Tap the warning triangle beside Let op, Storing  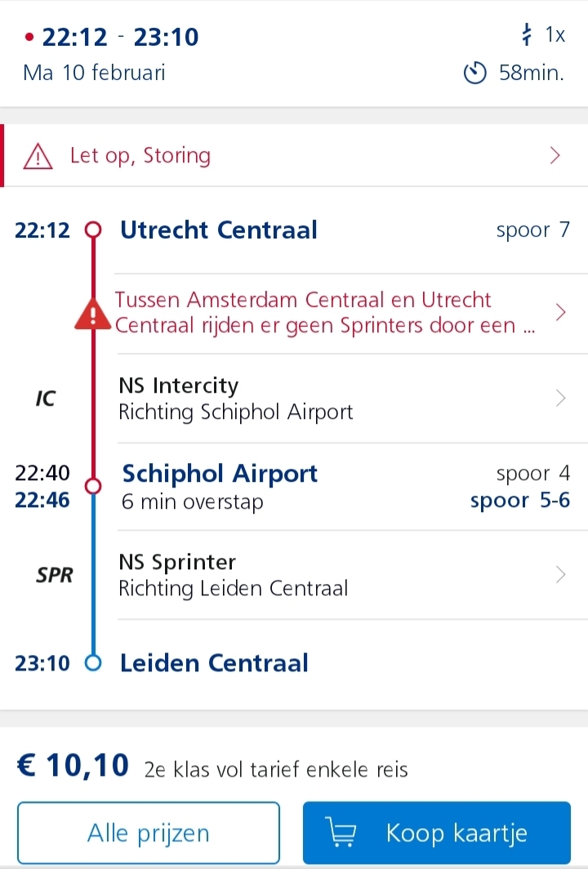point(38,156)
